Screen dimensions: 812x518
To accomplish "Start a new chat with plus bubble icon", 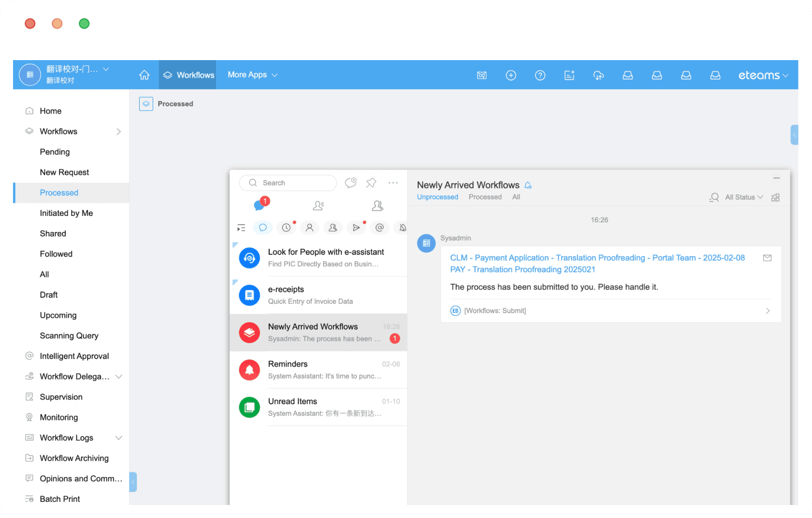I will (x=350, y=183).
